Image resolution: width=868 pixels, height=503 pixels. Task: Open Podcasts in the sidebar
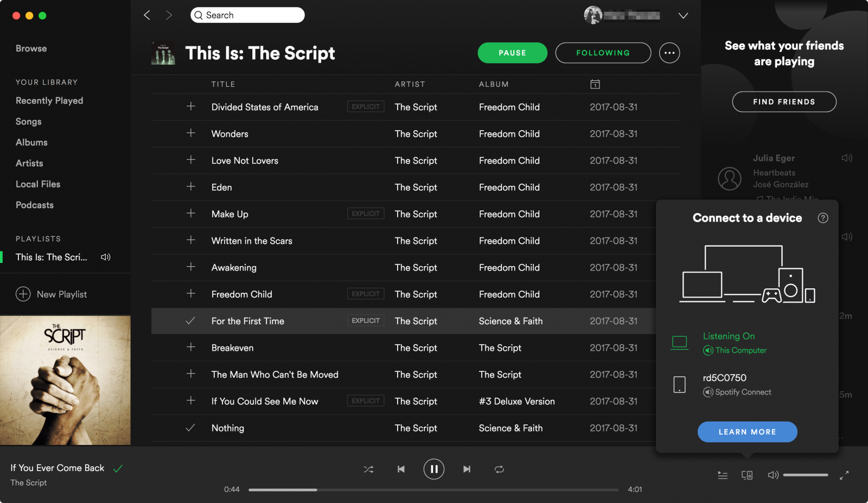coord(35,205)
